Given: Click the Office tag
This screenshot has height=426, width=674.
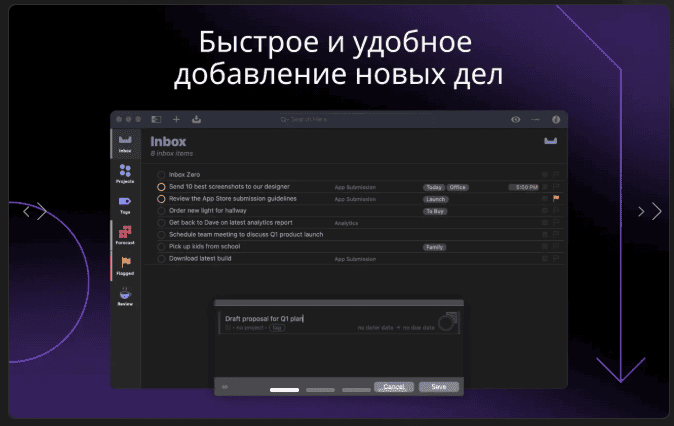Looking at the screenshot, I should pyautogui.click(x=458, y=187).
